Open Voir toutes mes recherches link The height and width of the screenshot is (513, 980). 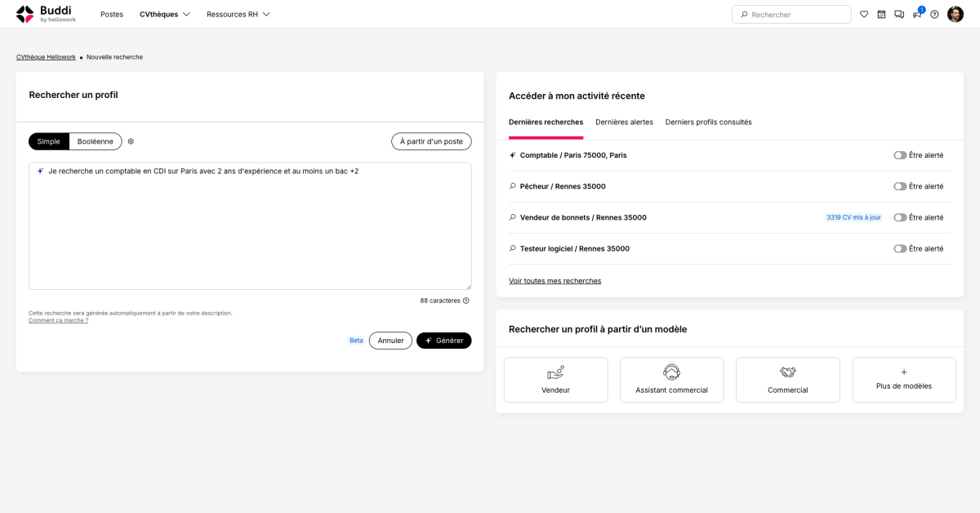click(555, 281)
